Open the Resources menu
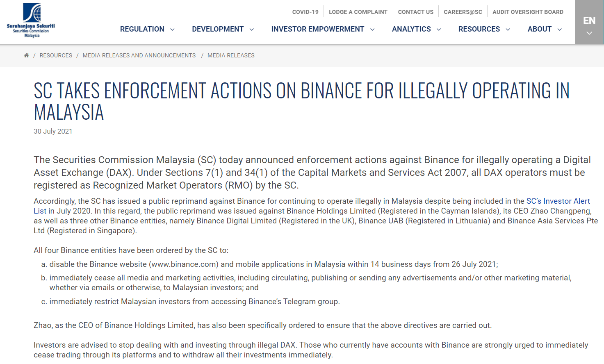This screenshot has width=604, height=364. 479,29
